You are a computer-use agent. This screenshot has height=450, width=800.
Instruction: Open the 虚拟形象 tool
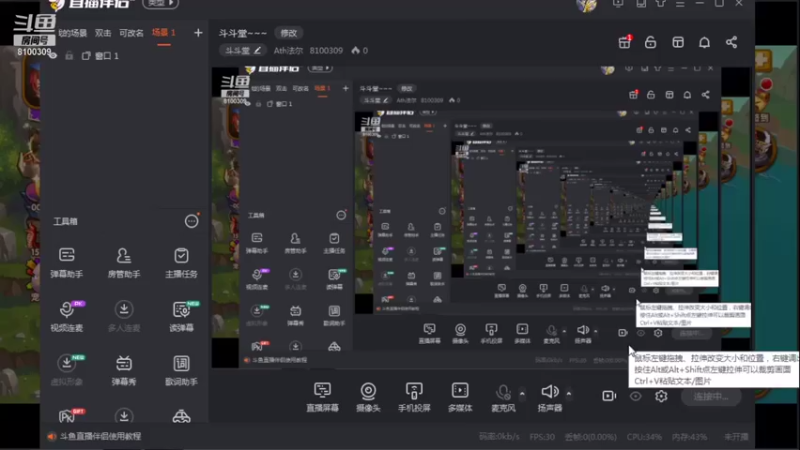(x=67, y=370)
